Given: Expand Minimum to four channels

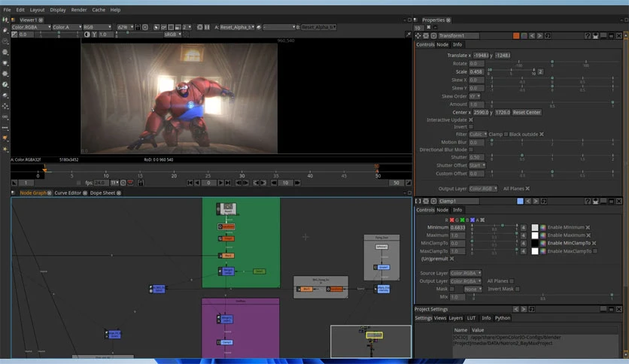Looking at the screenshot, I should point(523,227).
